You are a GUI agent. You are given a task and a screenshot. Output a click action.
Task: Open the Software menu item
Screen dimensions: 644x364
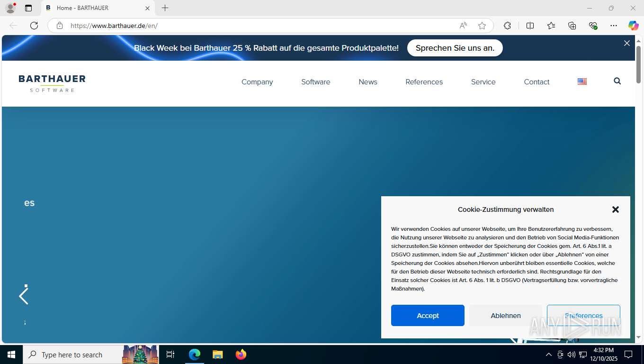316,82
